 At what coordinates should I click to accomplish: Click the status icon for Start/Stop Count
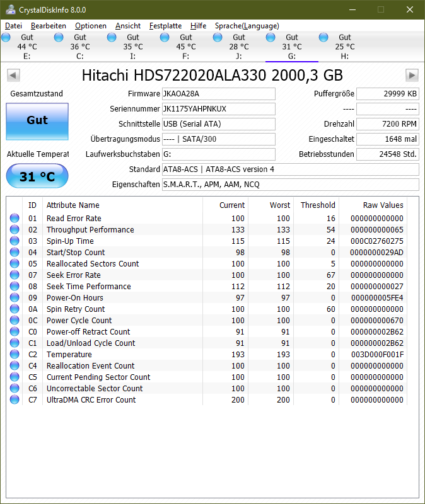tap(15, 252)
